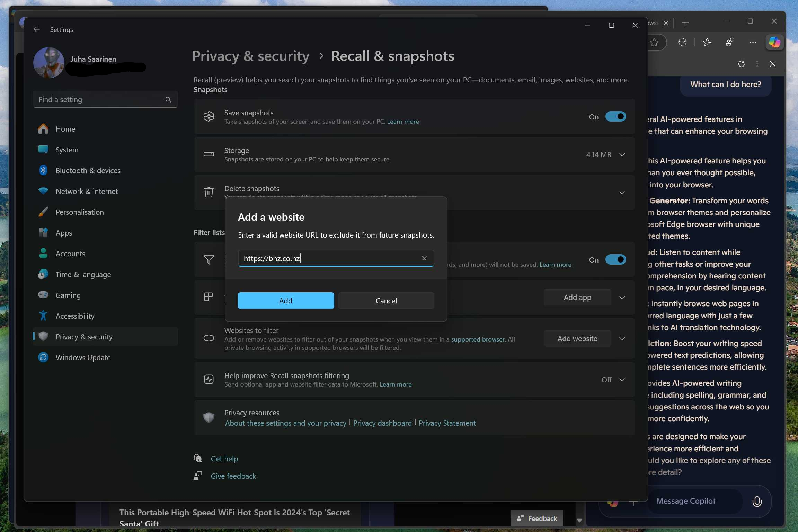The width and height of the screenshot is (798, 532).
Task: Click the Add button in dialog
Action: coord(286,301)
